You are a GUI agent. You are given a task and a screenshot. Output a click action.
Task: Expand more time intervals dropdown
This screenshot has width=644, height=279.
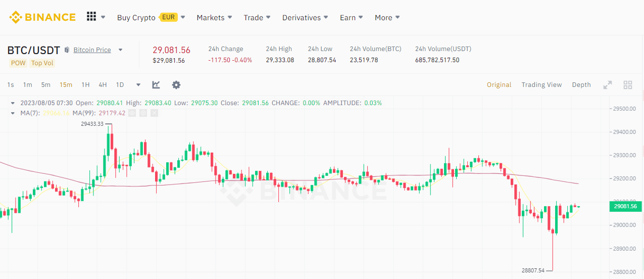[138, 85]
